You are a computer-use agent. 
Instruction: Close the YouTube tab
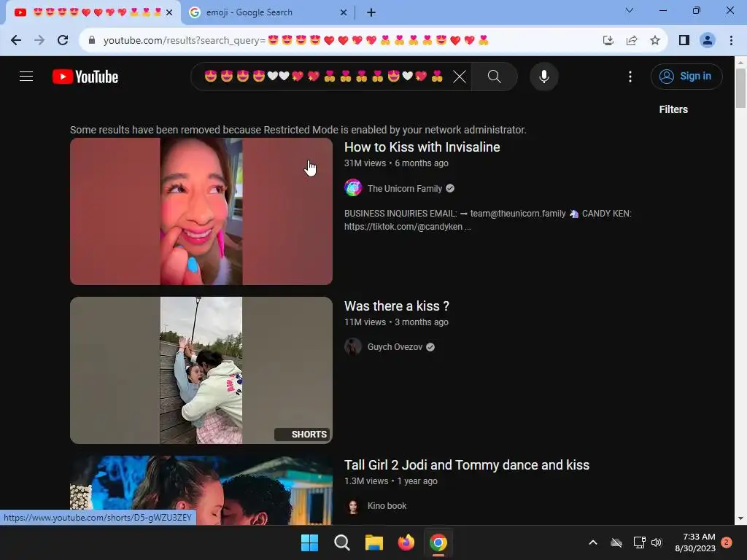point(169,12)
